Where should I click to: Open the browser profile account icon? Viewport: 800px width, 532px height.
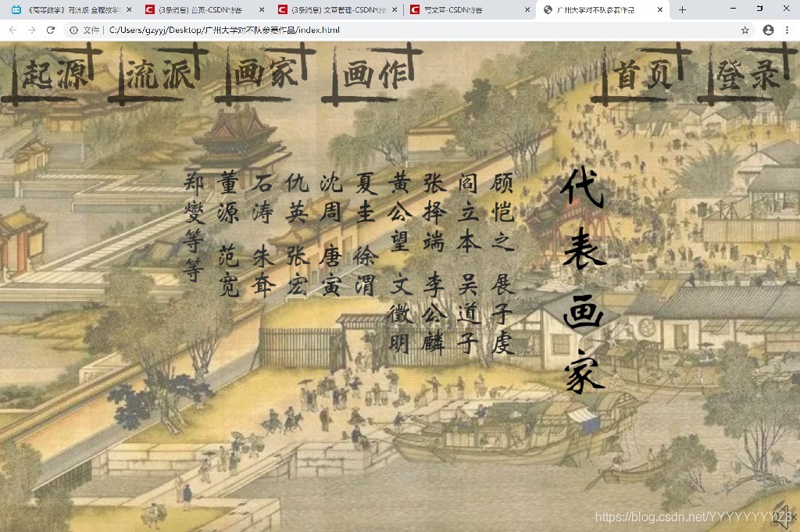tap(768, 30)
